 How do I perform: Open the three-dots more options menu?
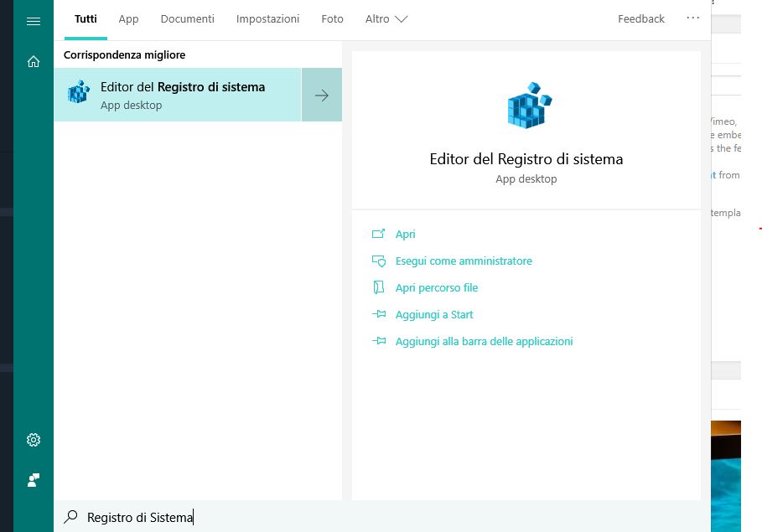coord(692,18)
